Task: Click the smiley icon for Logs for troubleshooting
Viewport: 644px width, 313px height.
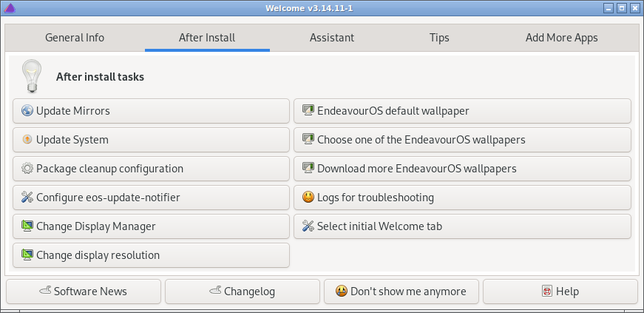Action: pos(308,197)
